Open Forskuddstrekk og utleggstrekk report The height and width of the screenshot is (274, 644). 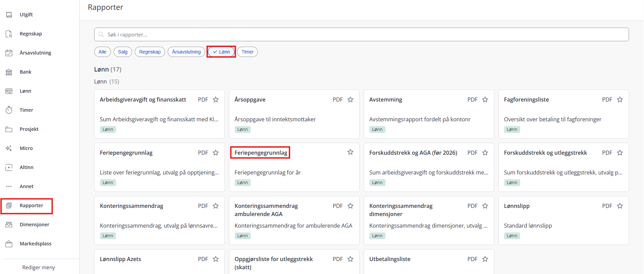[564, 167]
